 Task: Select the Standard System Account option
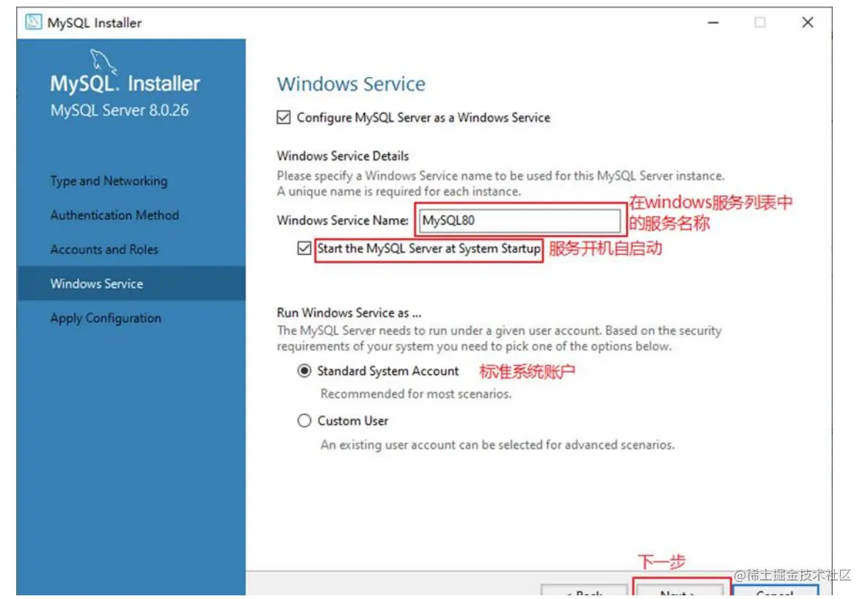[x=304, y=371]
